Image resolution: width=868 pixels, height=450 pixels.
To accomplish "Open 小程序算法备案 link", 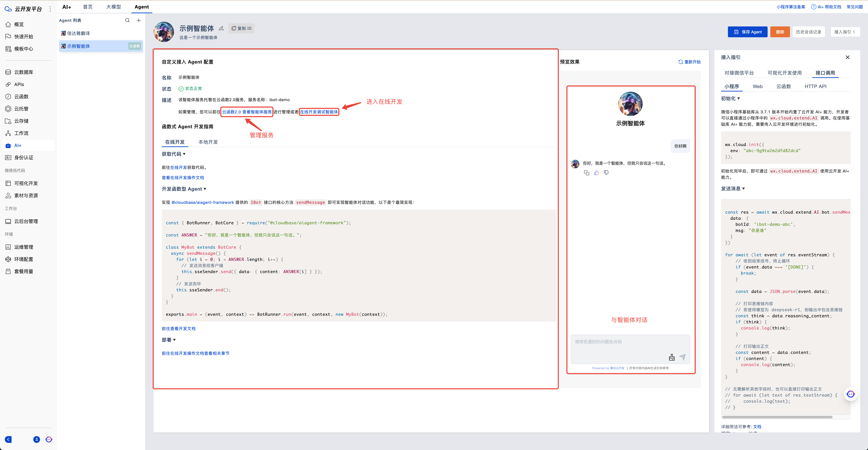I will 791,7.
